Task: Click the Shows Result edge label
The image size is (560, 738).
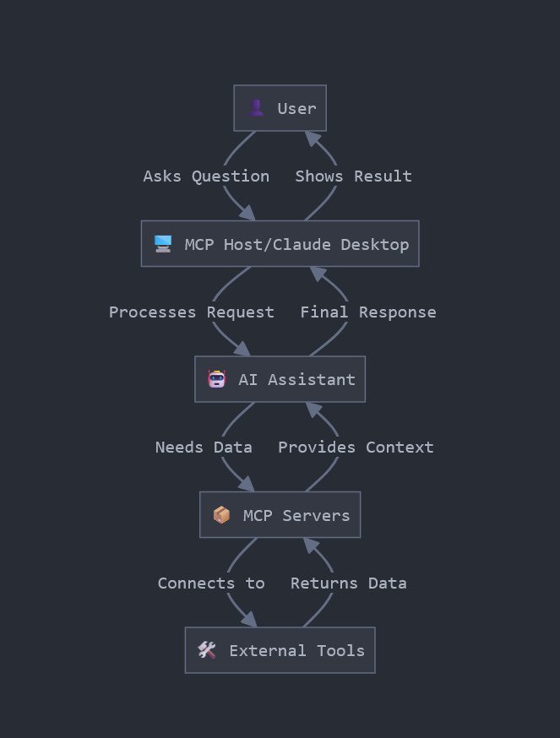Action: click(353, 176)
